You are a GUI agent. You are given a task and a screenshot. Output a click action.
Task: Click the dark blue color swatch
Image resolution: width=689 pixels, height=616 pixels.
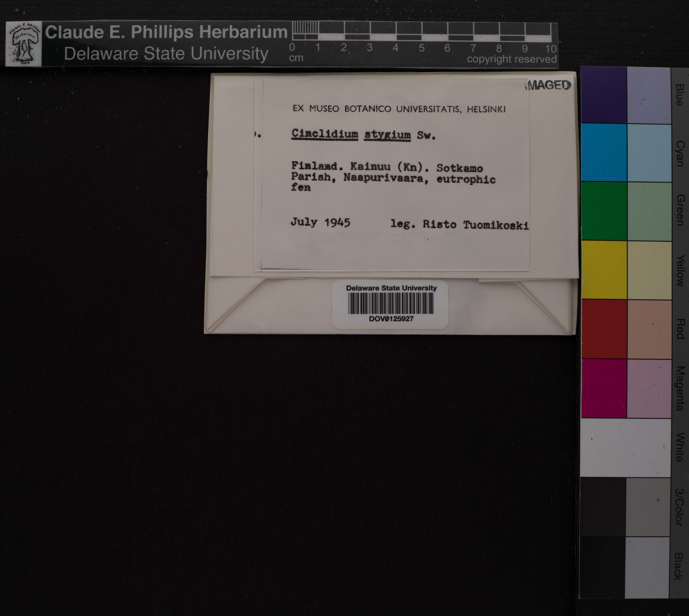604,95
